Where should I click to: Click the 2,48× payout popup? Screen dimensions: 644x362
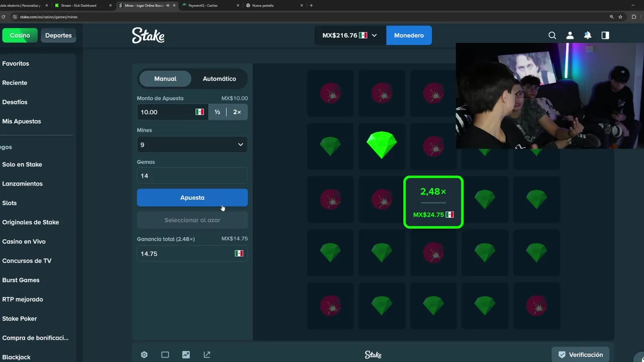point(433,202)
